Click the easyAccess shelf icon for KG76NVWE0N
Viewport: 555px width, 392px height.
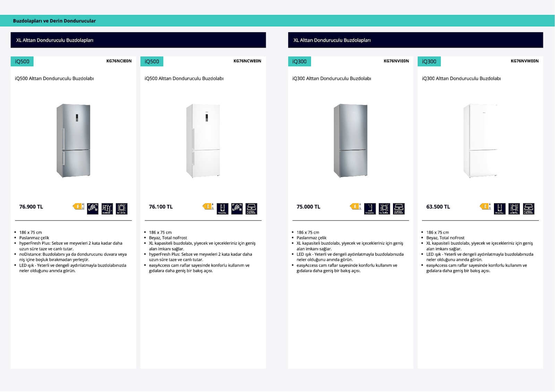[529, 208]
